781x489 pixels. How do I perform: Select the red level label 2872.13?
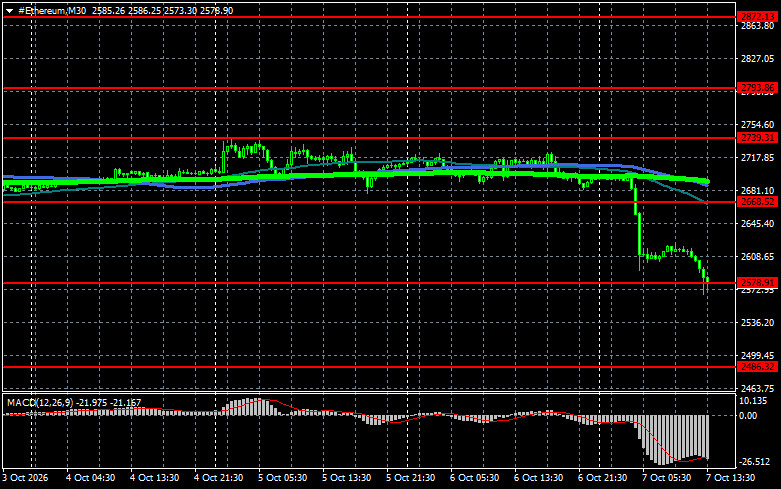(757, 17)
